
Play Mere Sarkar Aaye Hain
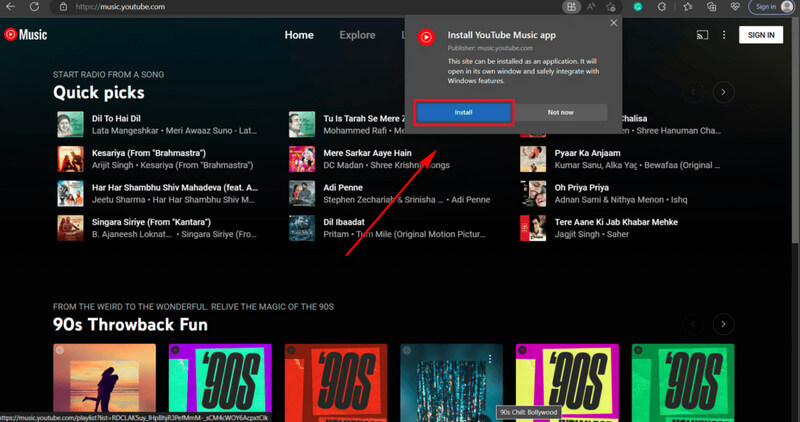(367, 153)
